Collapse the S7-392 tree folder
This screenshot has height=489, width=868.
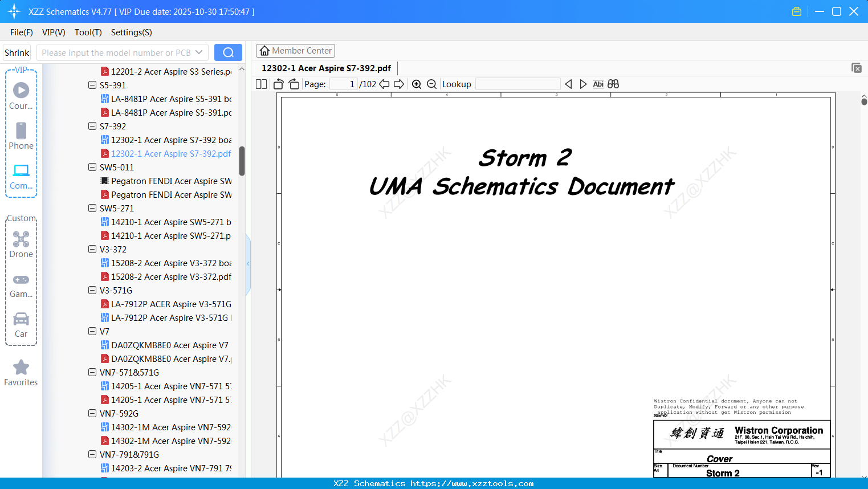tap(92, 126)
